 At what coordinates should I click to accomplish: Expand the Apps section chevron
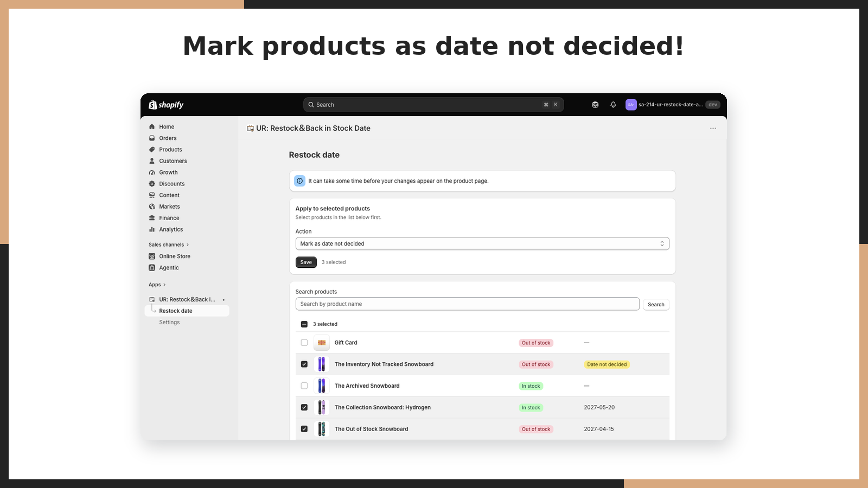[x=164, y=285]
